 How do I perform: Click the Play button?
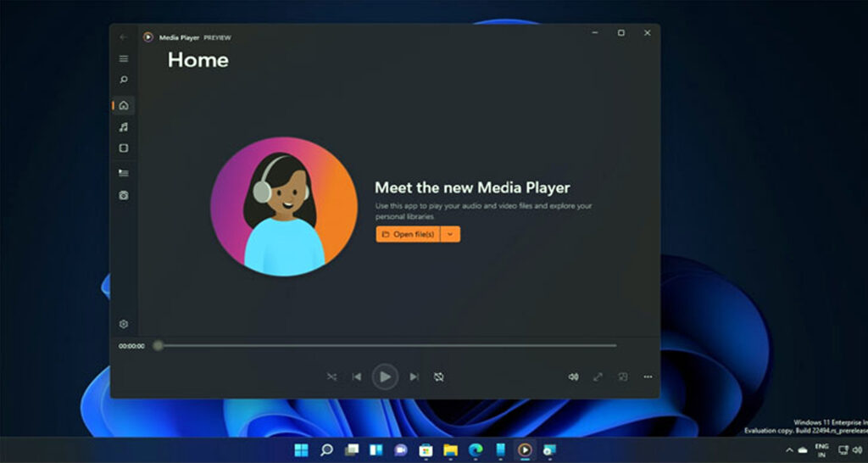[x=385, y=377]
